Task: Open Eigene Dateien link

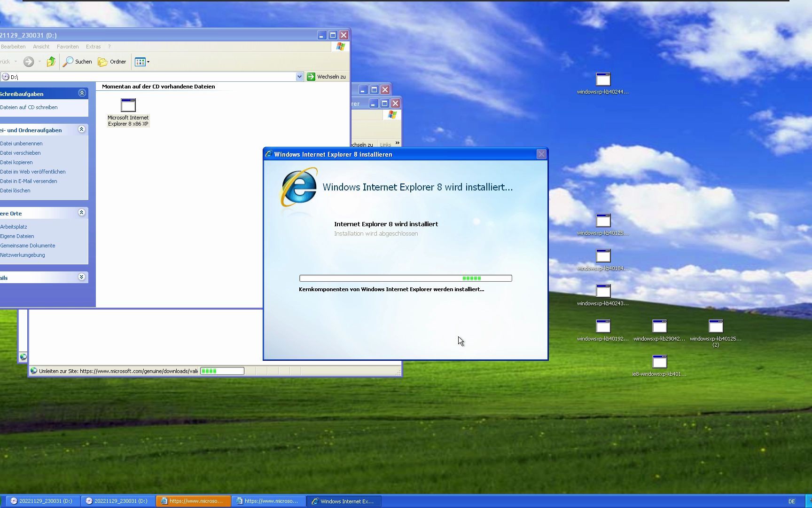Action: (17, 236)
